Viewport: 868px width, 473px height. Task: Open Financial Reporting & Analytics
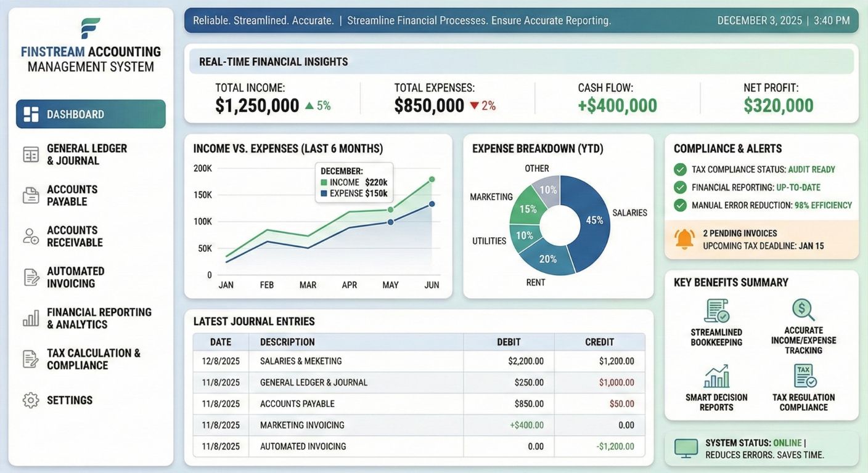click(x=99, y=318)
